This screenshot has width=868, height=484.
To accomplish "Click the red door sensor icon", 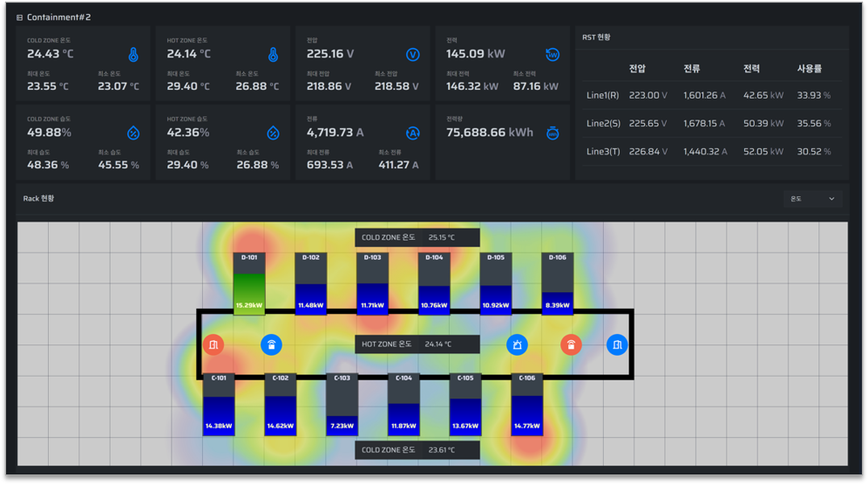I will point(214,344).
